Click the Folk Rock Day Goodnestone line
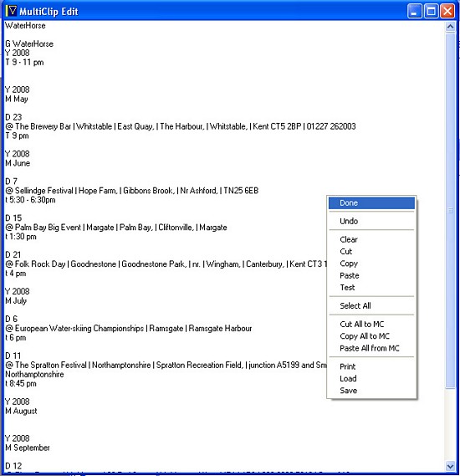The image size is (460, 476). point(166,264)
